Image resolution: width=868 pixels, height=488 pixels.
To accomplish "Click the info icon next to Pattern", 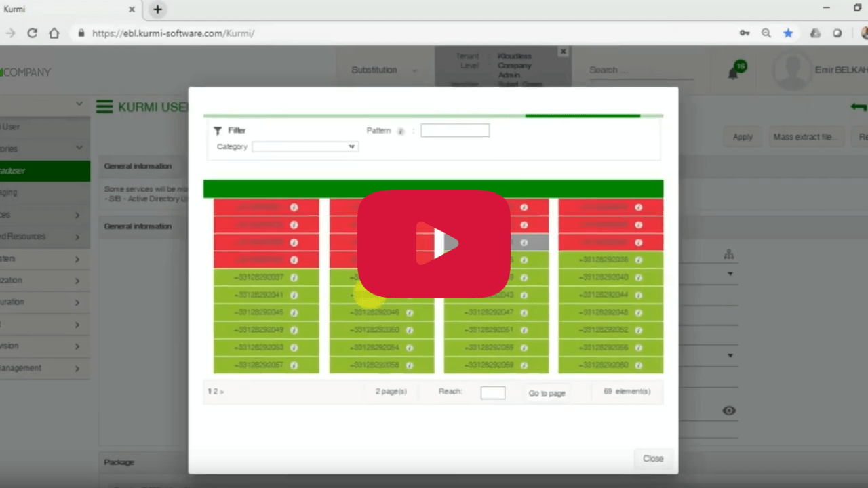I will click(401, 131).
